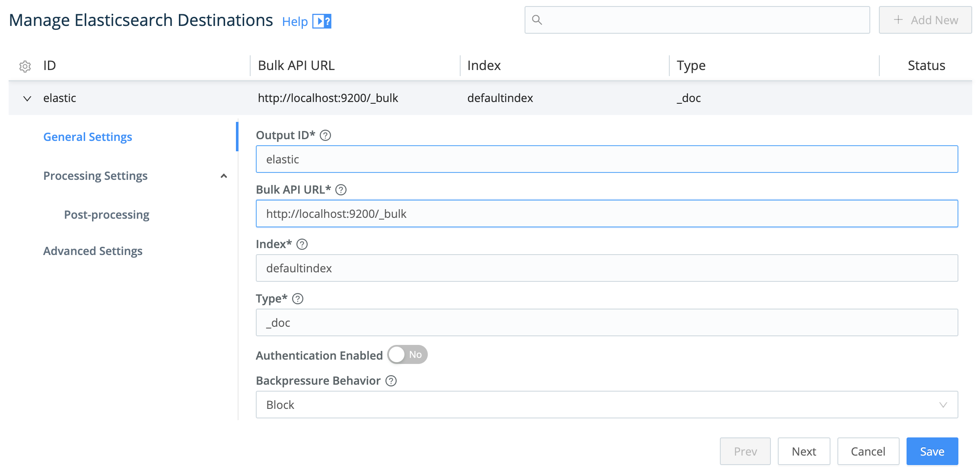Show help tooltip for Backpressure Behavior
The image size is (980, 472).
391,381
